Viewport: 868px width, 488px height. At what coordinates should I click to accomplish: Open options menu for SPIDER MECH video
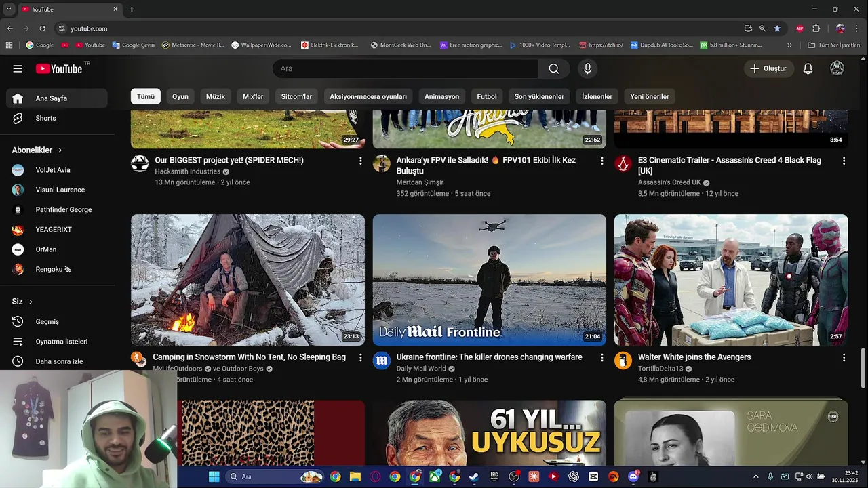tap(360, 161)
